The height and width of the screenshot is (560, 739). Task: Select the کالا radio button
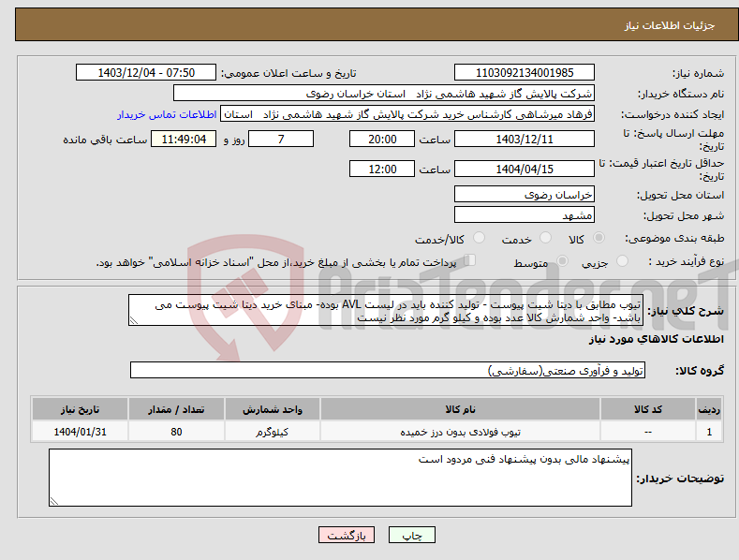599,238
